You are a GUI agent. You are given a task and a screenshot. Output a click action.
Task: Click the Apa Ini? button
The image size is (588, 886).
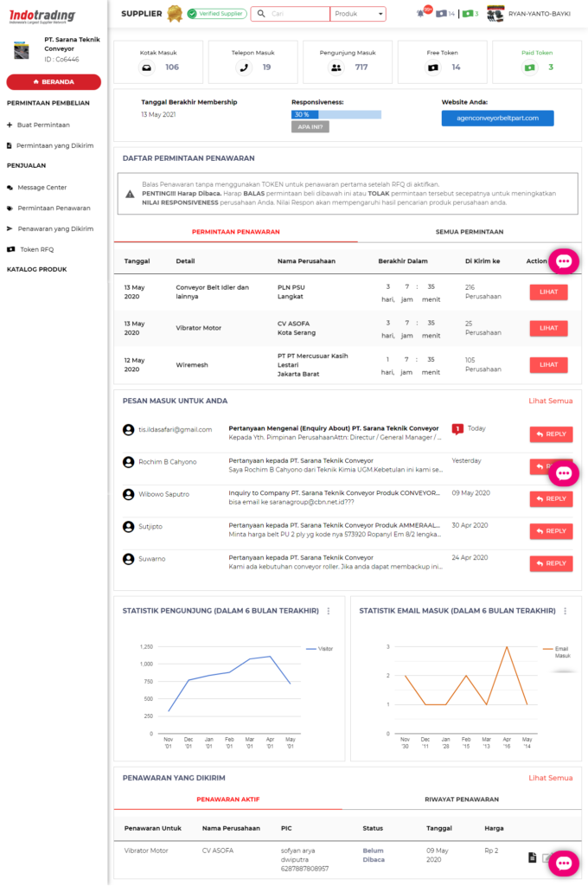click(310, 126)
